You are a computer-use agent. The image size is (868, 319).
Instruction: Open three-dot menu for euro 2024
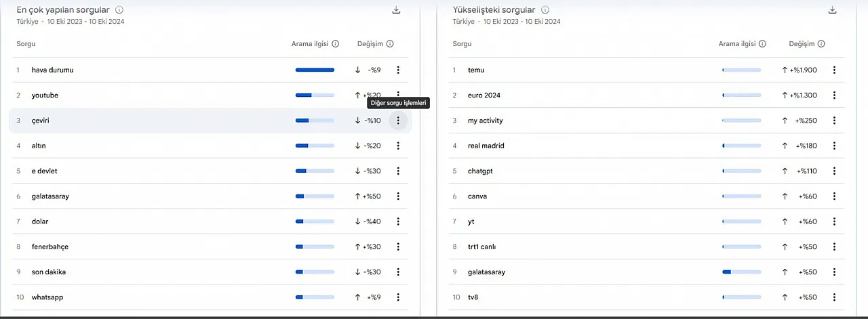834,95
